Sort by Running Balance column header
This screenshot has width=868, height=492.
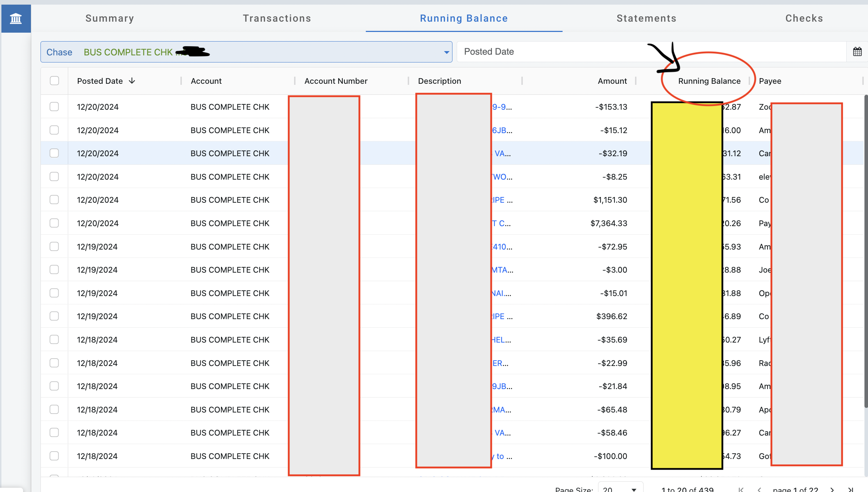click(709, 81)
